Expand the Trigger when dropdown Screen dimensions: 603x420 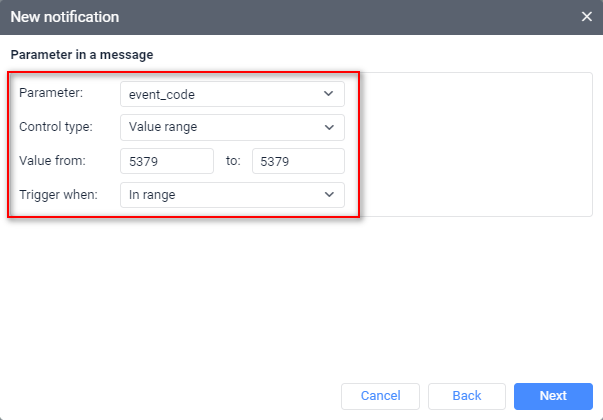tap(220, 195)
